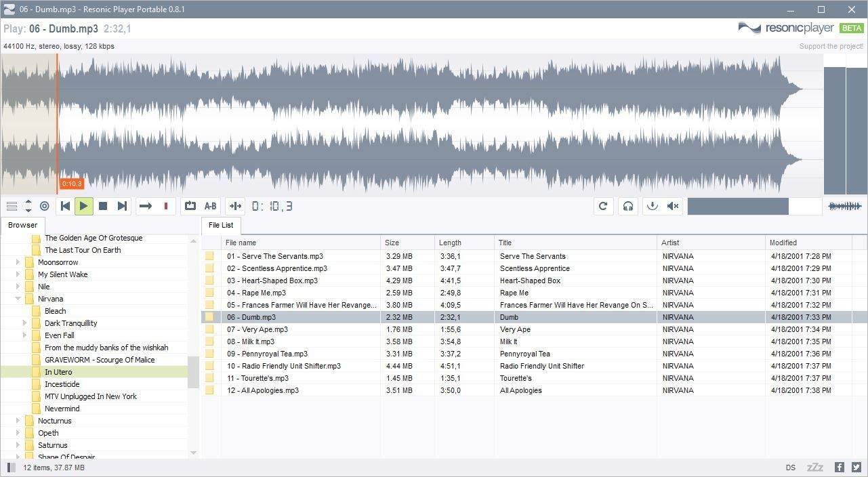Open the Twitter icon link
The width and height of the screenshot is (868, 477).
856,468
